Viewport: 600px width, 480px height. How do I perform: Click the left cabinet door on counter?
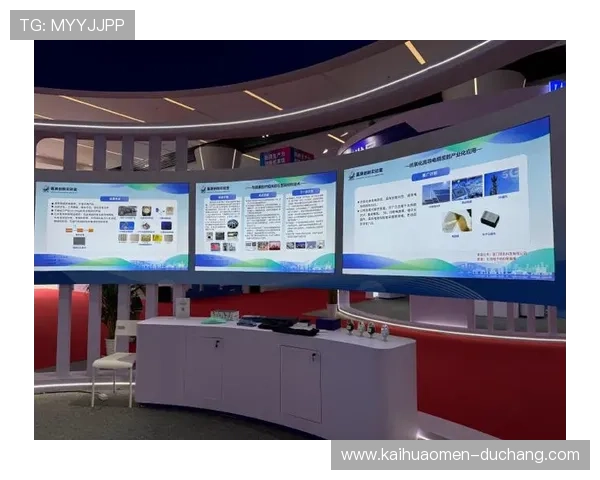(204, 367)
